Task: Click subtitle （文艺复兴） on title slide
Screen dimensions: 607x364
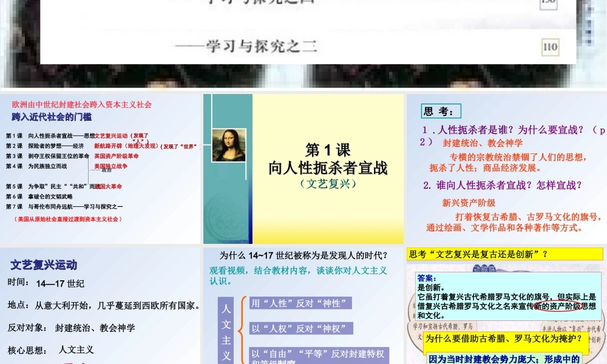Action: [x=328, y=183]
